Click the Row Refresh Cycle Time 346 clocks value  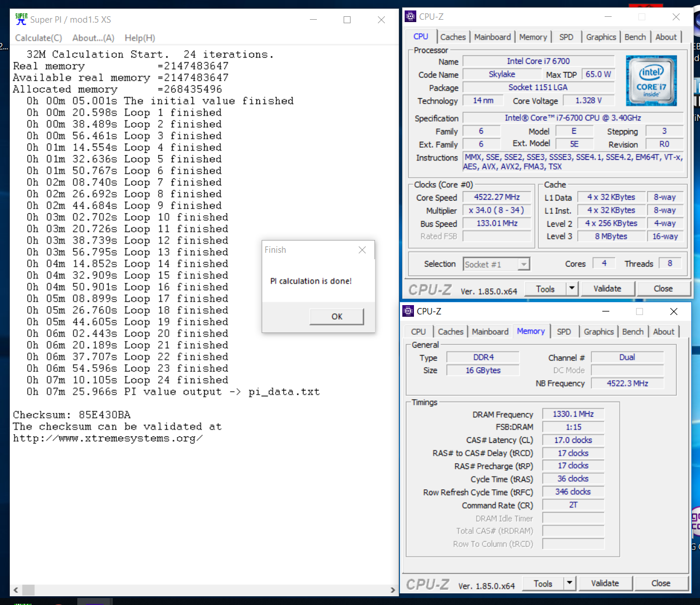pos(573,492)
